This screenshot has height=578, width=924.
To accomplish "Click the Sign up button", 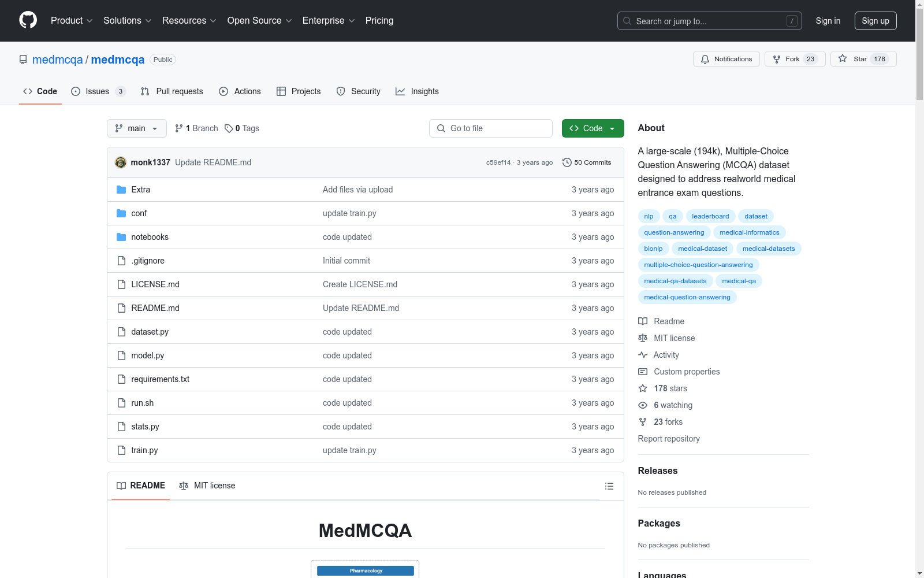I will coord(875,21).
